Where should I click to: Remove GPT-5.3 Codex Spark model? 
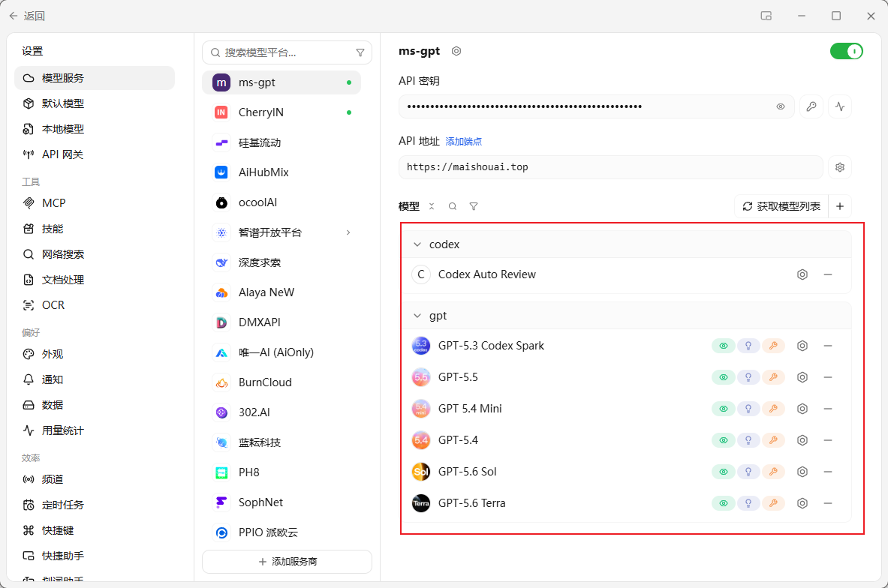(828, 346)
